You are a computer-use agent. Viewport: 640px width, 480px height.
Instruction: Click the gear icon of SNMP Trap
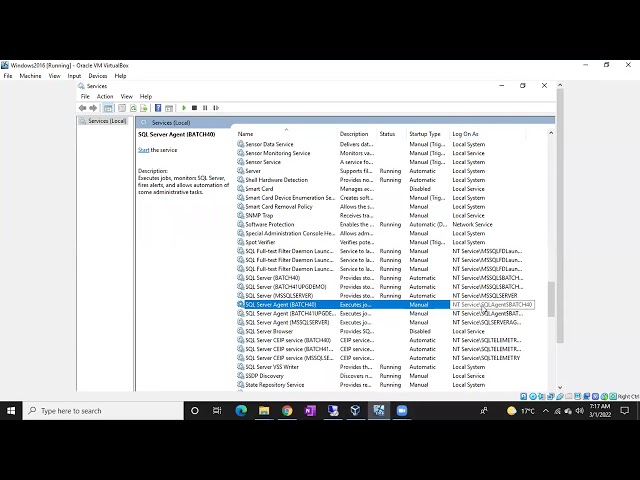(240, 215)
